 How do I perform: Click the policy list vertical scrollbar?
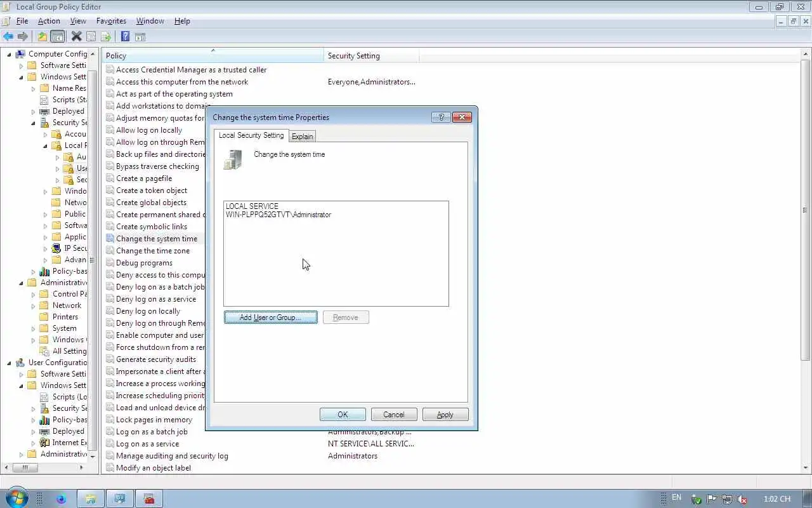pyautogui.click(x=806, y=210)
